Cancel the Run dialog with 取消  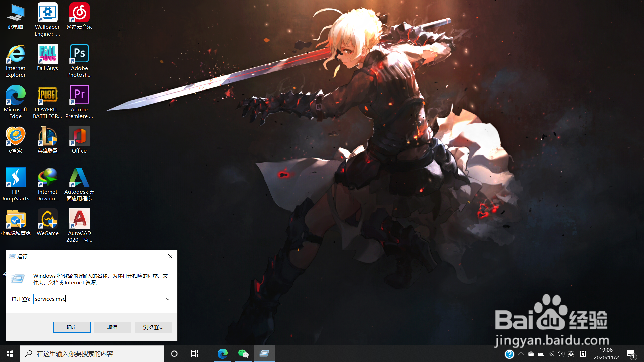point(112,327)
